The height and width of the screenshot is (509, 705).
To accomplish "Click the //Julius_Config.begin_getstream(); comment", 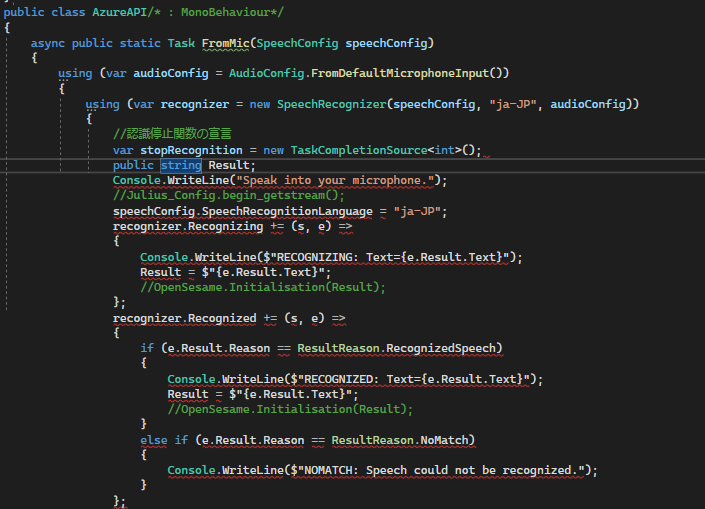I will click(x=228, y=196).
